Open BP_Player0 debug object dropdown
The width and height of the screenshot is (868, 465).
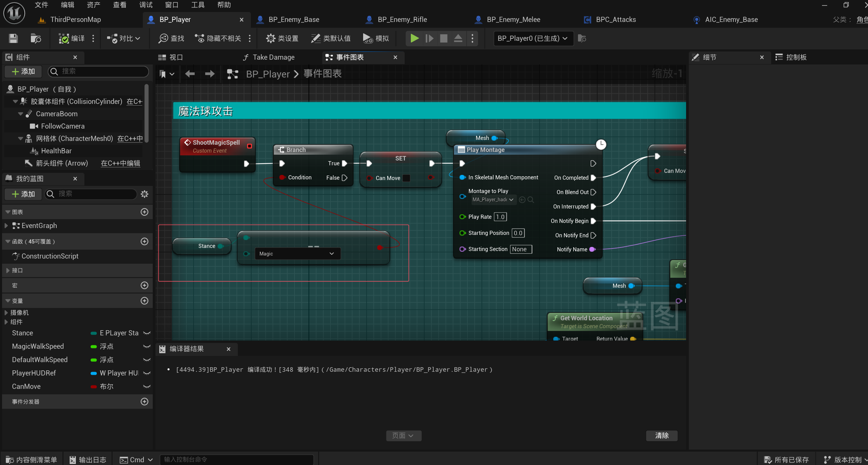tap(533, 38)
